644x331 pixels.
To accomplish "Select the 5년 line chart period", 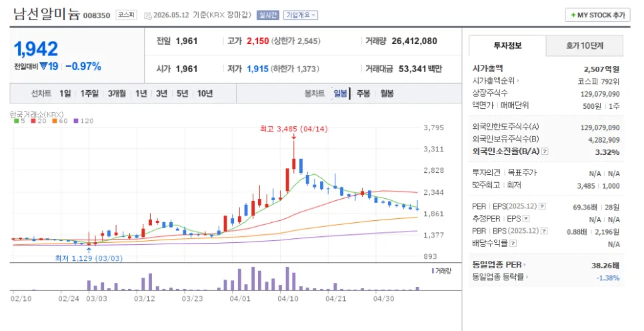I will [x=182, y=93].
